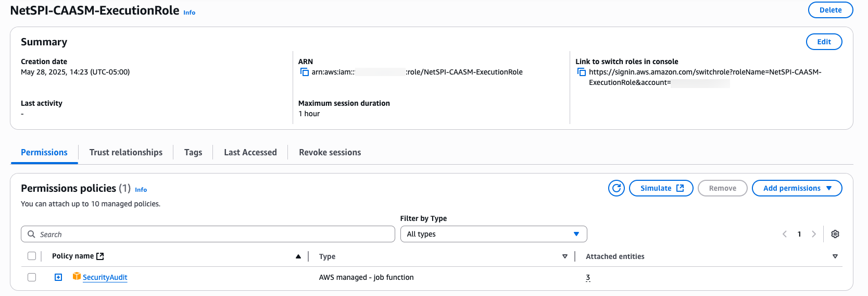Click external link icon beside Policy name

pyautogui.click(x=100, y=256)
